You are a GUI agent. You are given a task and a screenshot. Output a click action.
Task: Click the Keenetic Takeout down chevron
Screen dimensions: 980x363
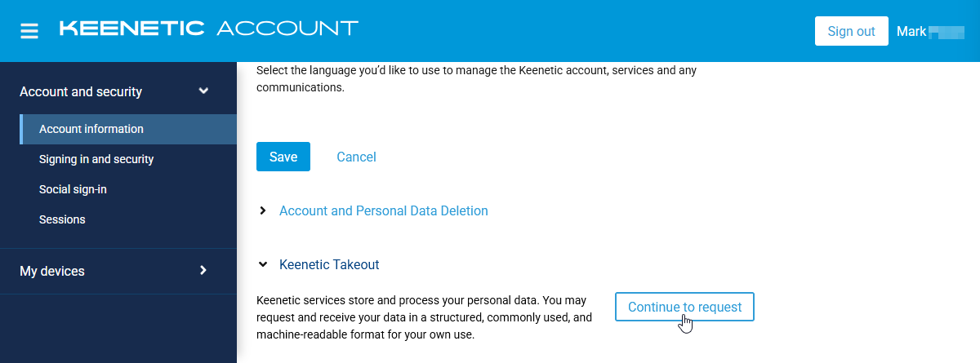[x=262, y=264]
